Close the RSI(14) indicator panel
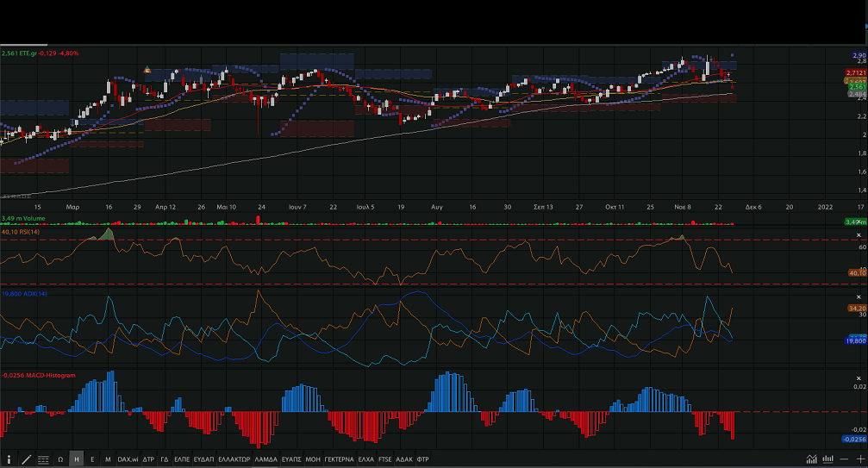 pyautogui.click(x=859, y=234)
